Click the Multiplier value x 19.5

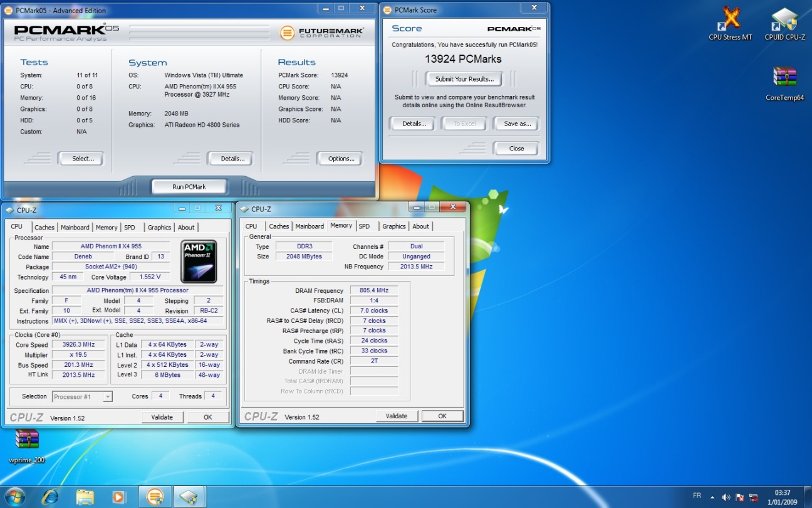click(x=78, y=355)
